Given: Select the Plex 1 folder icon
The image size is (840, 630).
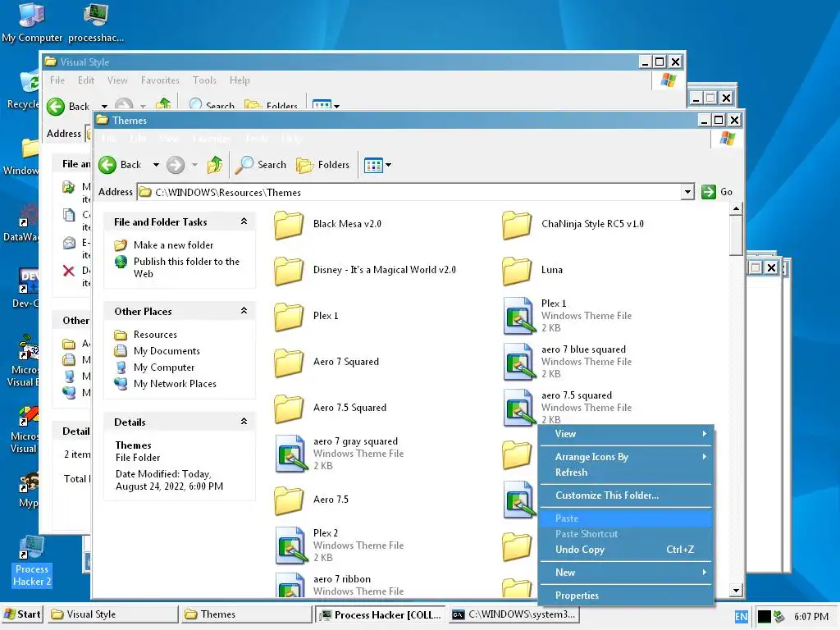Looking at the screenshot, I should 289,317.
